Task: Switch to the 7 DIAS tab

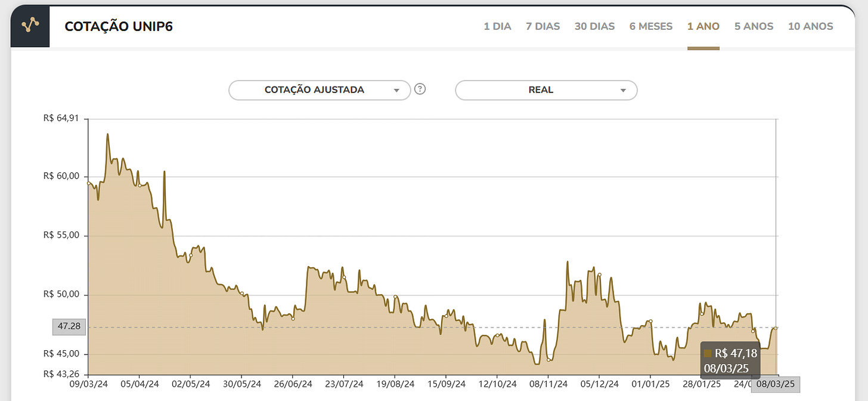Action: coord(543,26)
